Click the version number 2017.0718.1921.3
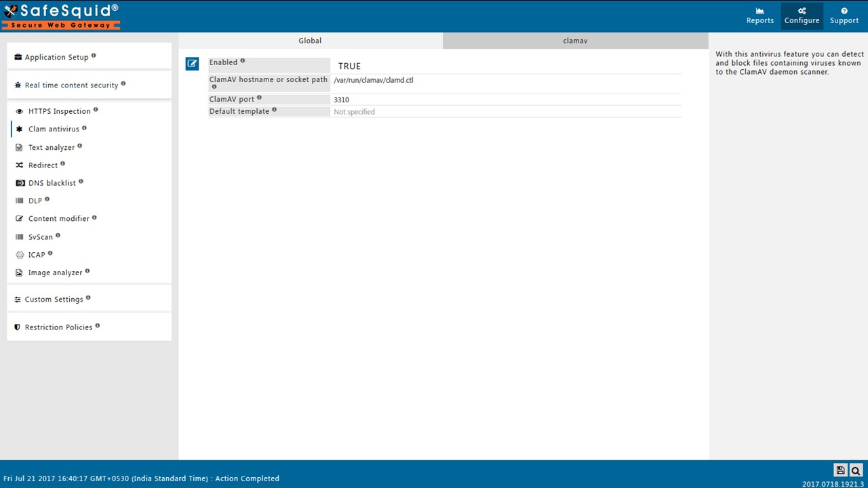868x488 pixels. (x=833, y=484)
